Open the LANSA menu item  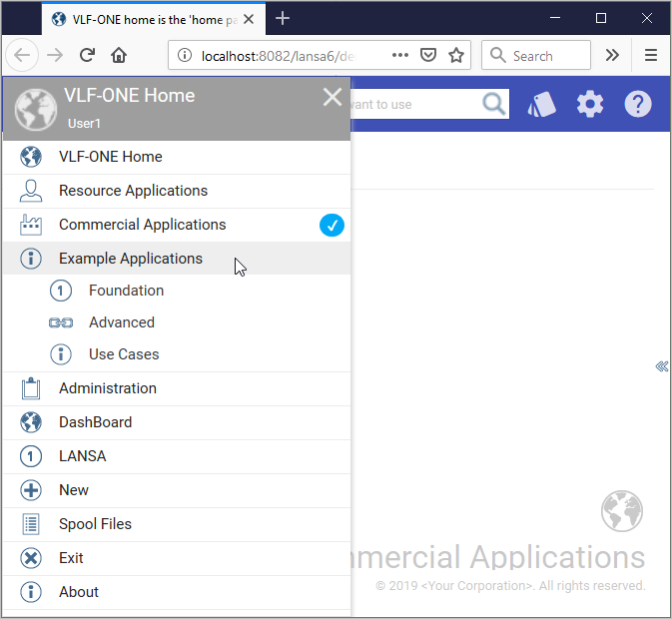[x=177, y=456]
